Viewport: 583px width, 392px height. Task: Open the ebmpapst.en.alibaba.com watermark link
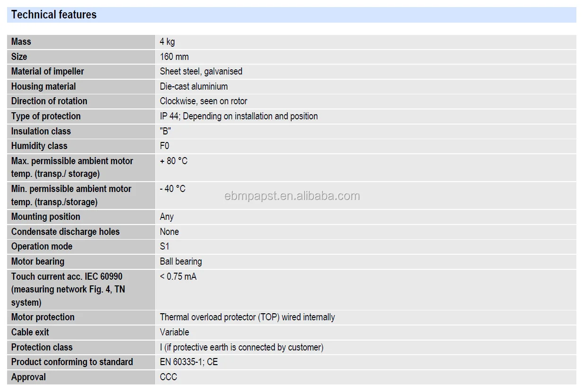coord(292,196)
